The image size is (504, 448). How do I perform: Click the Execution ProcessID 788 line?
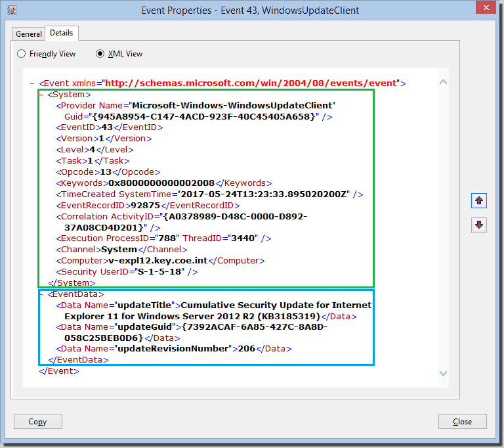coord(163,238)
